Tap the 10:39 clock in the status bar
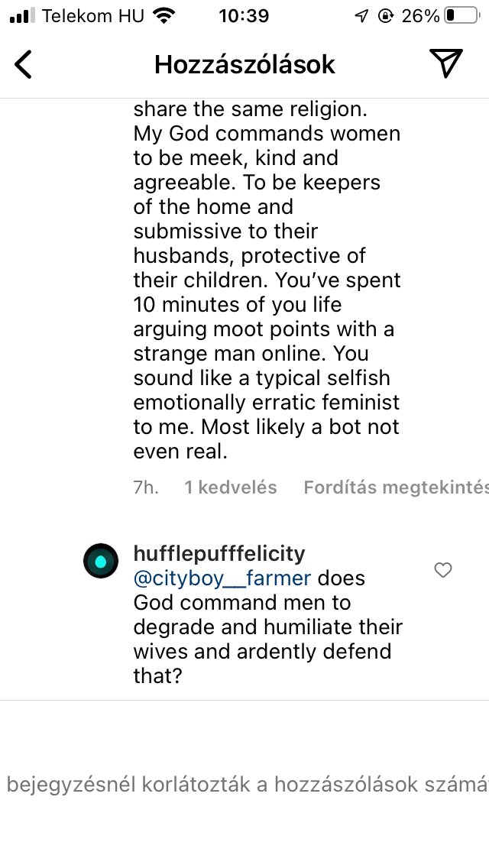The image size is (489, 868). (244, 16)
